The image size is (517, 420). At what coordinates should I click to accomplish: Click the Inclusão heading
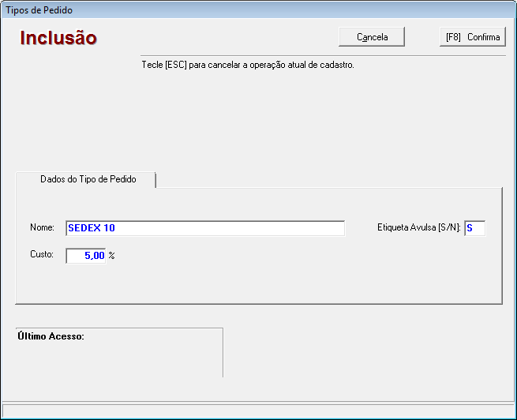(58, 38)
